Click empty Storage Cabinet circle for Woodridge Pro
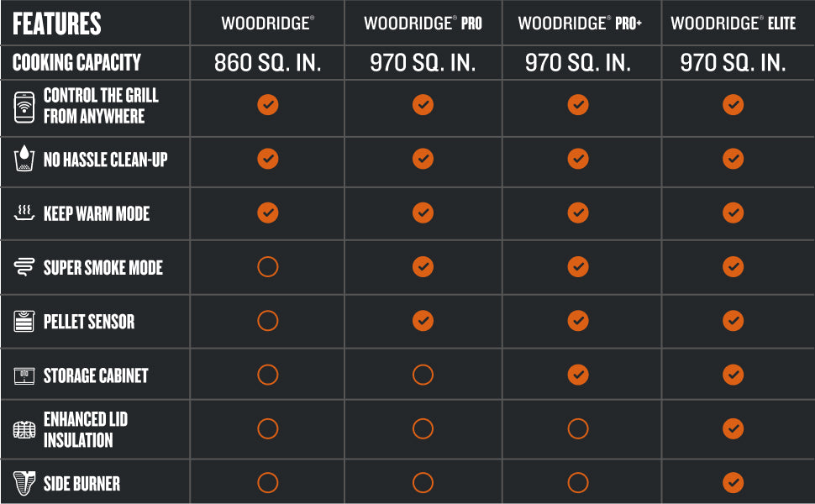 (423, 375)
